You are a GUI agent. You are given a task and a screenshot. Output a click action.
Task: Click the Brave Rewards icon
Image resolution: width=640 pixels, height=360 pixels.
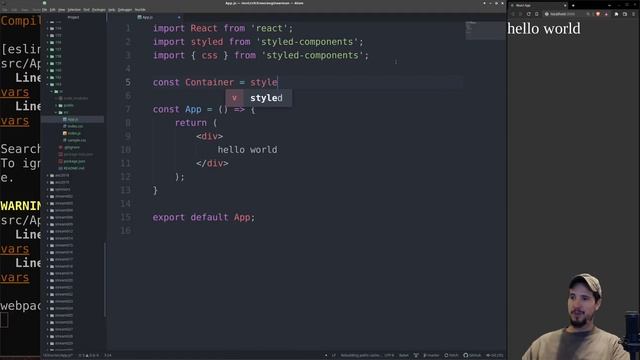(x=607, y=14)
